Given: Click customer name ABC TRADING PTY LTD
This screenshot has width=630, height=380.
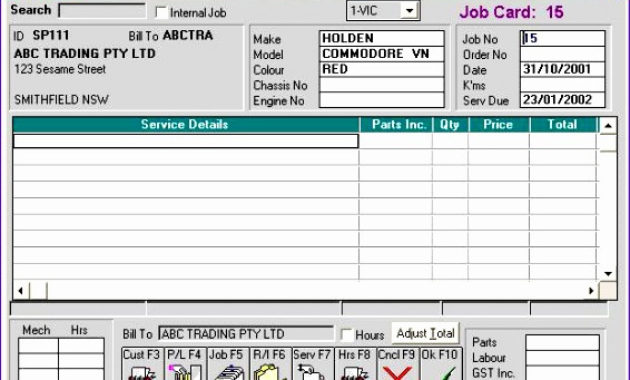Looking at the screenshot, I should [x=85, y=53].
